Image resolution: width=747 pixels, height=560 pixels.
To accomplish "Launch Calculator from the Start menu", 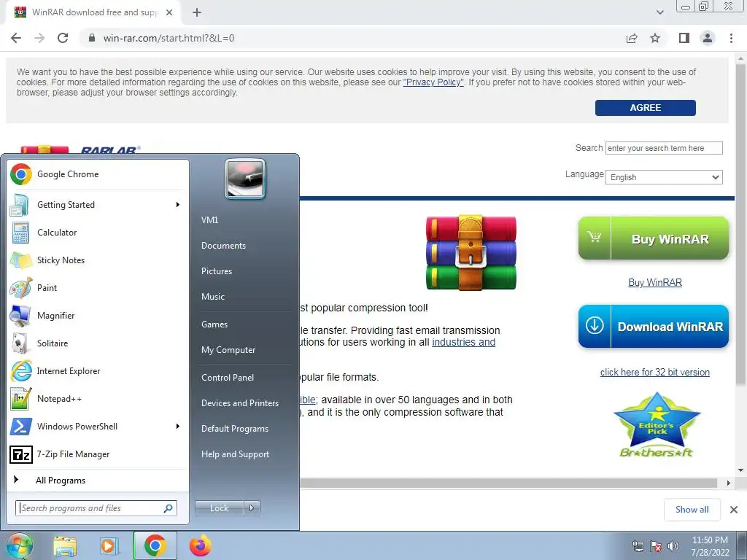I will pos(98,233).
